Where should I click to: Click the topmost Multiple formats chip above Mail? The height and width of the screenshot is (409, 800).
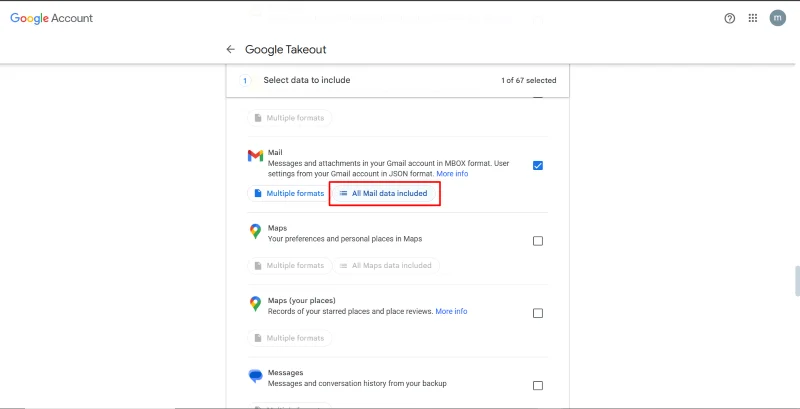(x=289, y=118)
